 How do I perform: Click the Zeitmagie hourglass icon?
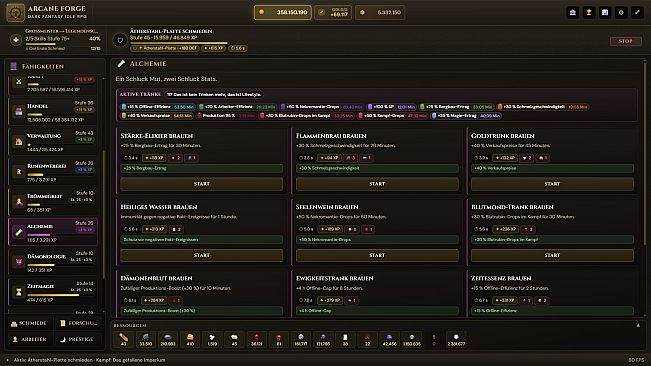click(x=19, y=292)
